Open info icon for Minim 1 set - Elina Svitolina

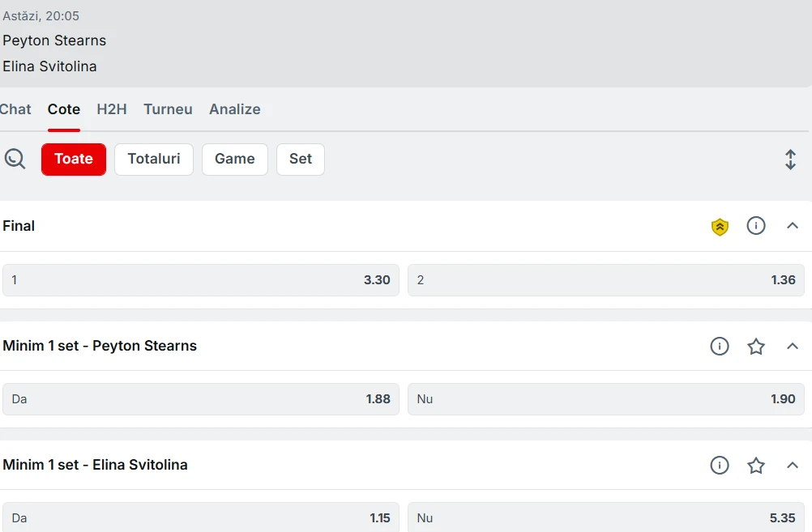(720, 465)
